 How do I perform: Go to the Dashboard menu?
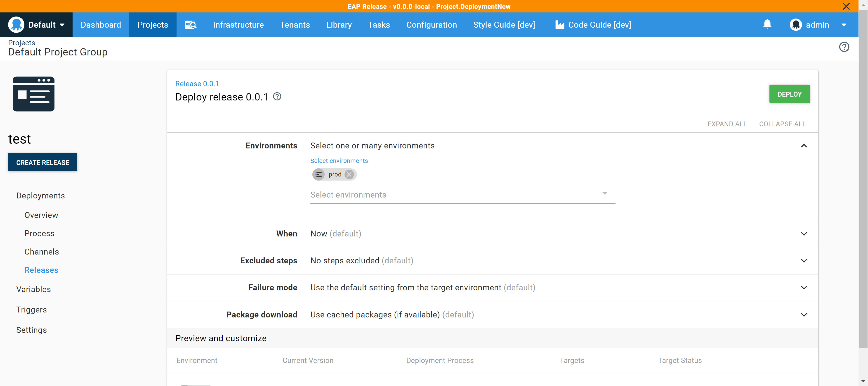pyautogui.click(x=101, y=25)
